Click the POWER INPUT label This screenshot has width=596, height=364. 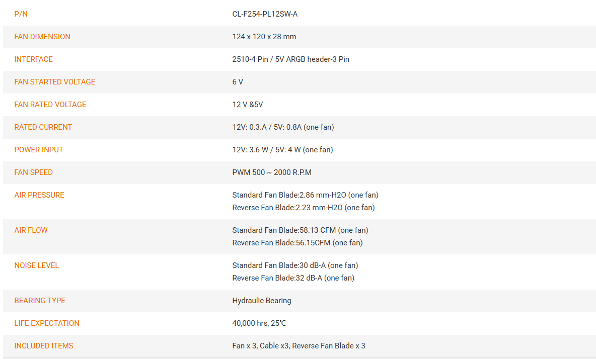[39, 150]
